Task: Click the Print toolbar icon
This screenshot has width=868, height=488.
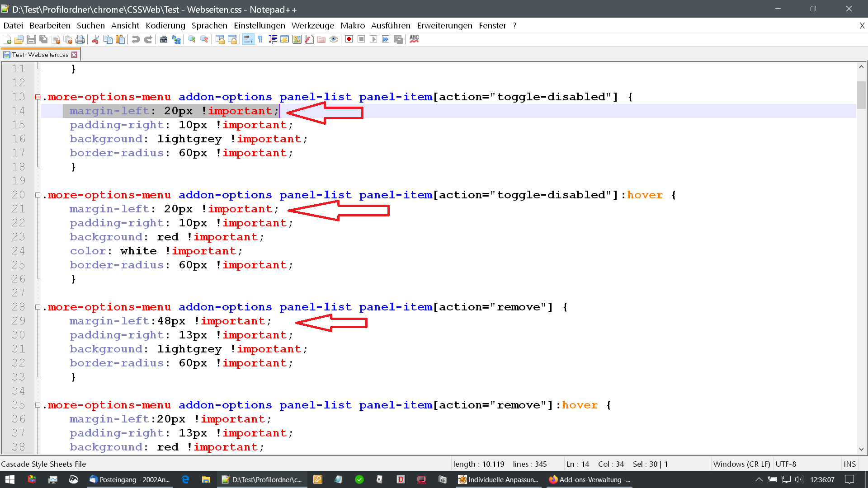Action: click(80, 39)
